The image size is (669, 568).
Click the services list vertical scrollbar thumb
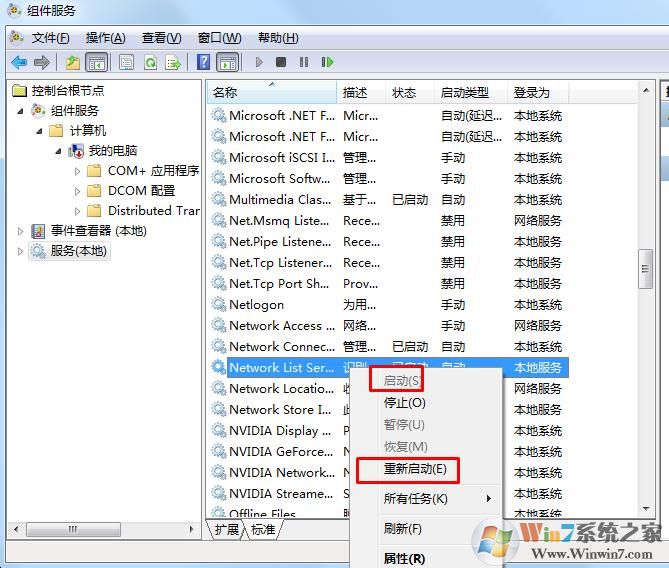[645, 269]
